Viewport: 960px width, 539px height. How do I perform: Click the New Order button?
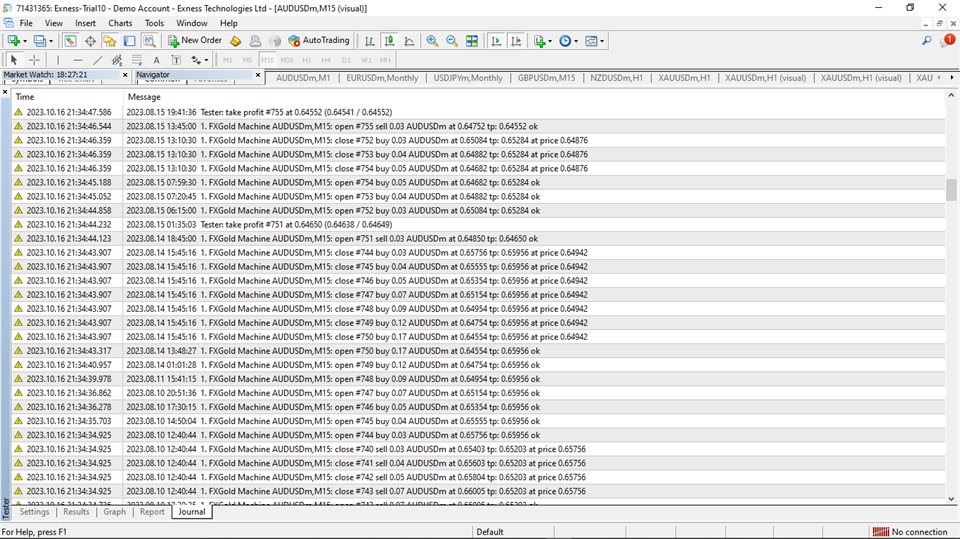195,40
